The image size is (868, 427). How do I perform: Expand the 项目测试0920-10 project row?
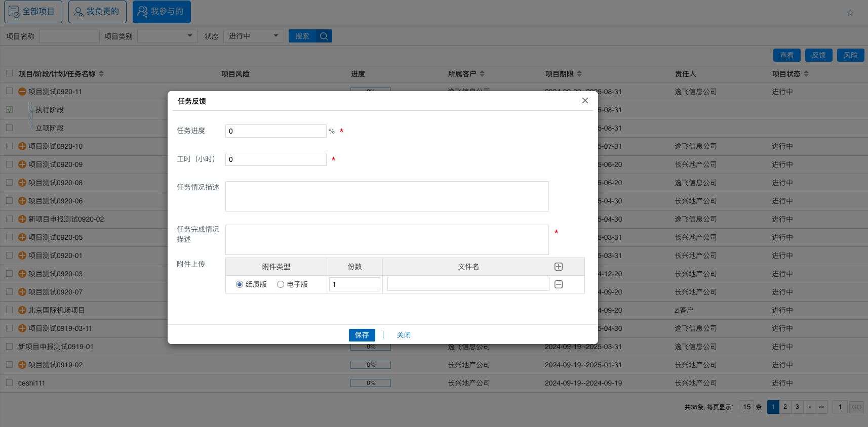pyautogui.click(x=22, y=146)
